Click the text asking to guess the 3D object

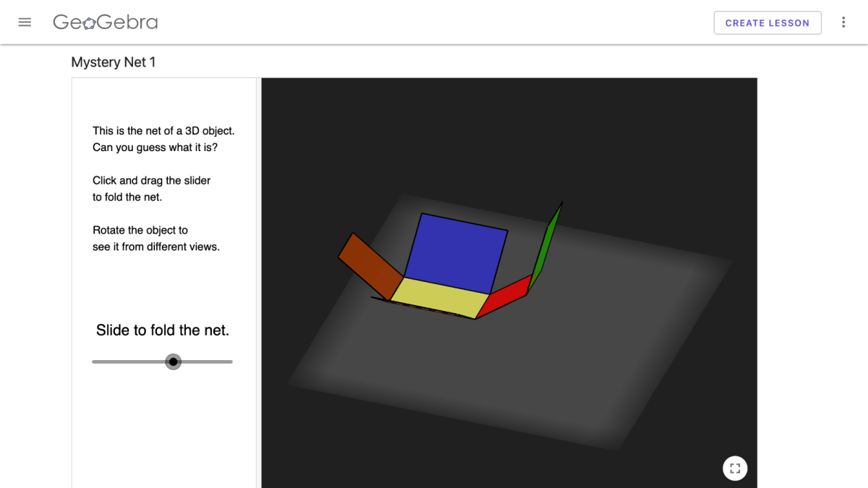click(163, 139)
